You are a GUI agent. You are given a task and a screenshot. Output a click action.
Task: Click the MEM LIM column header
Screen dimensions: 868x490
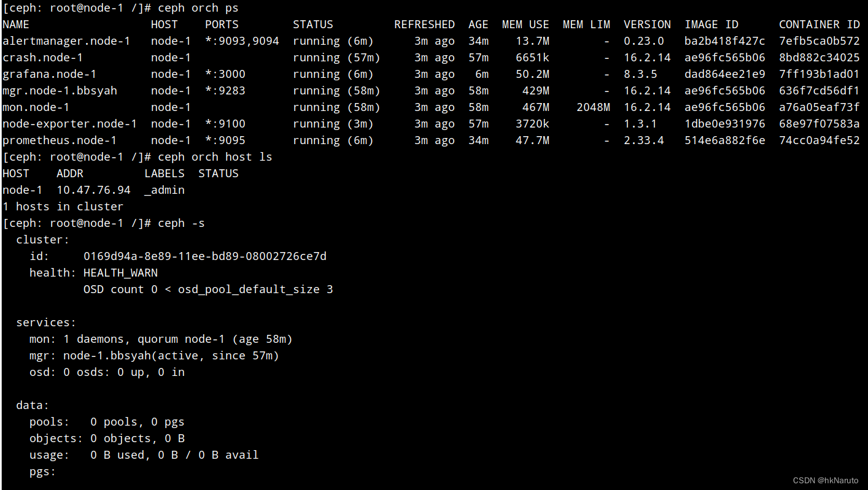pyautogui.click(x=586, y=25)
